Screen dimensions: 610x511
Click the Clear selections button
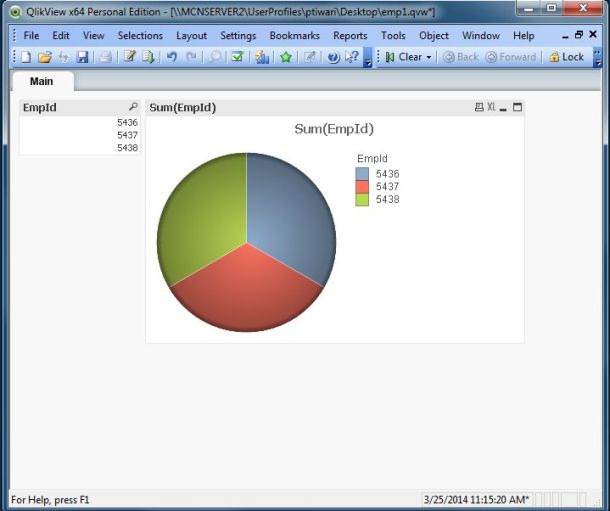(404, 57)
